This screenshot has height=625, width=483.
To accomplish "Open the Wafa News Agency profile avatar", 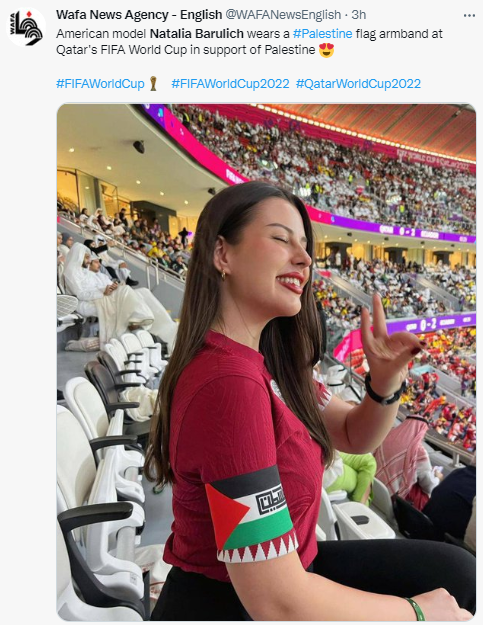I will [27, 27].
